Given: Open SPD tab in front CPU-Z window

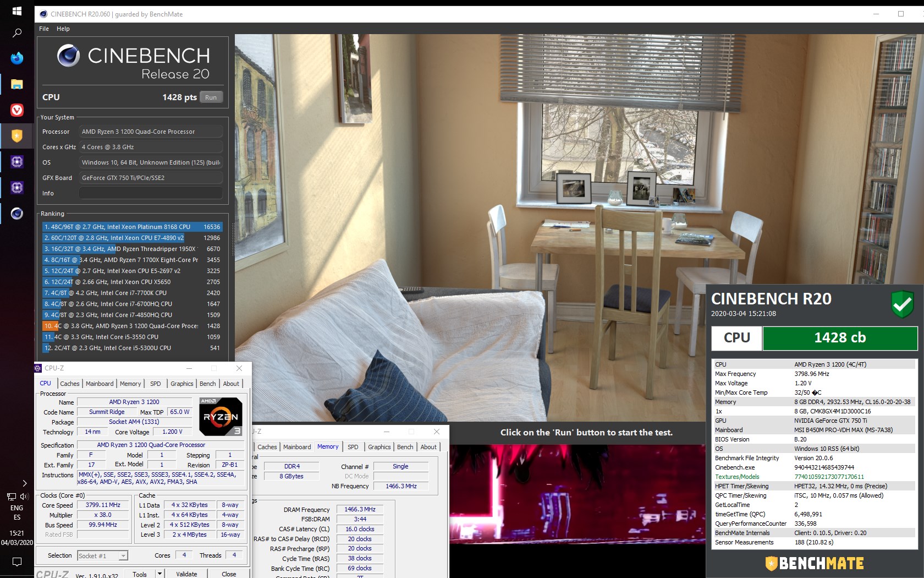Looking at the screenshot, I should [x=156, y=384].
